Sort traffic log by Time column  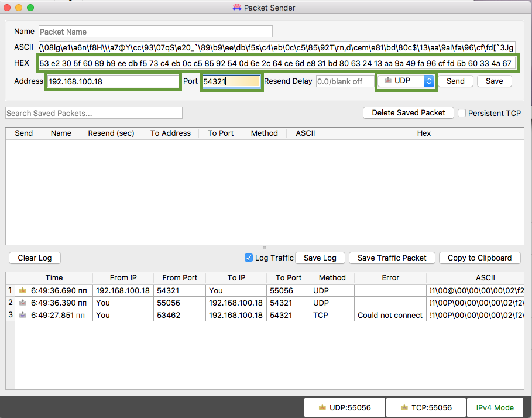click(54, 278)
